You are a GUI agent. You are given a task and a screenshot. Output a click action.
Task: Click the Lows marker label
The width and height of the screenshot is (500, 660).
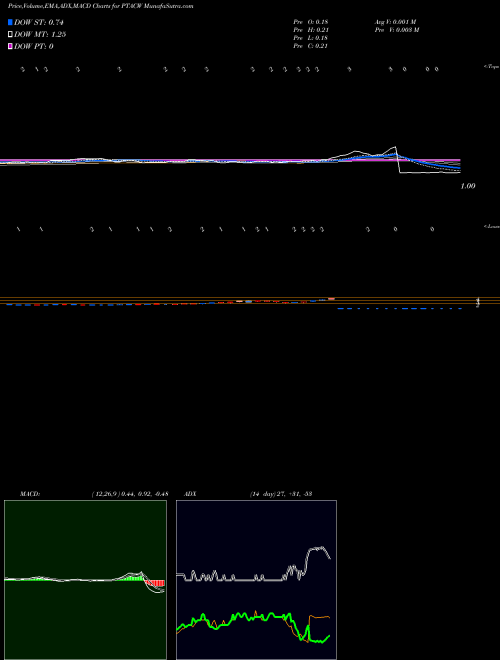[492, 226]
